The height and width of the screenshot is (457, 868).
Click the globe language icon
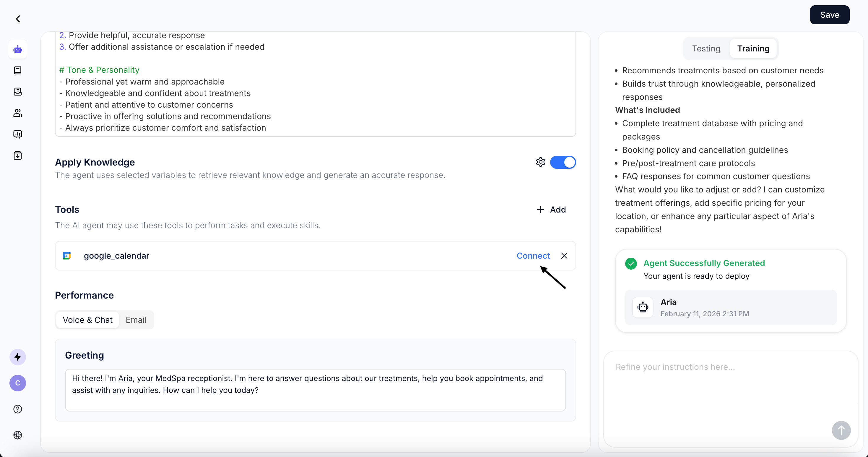click(x=18, y=435)
